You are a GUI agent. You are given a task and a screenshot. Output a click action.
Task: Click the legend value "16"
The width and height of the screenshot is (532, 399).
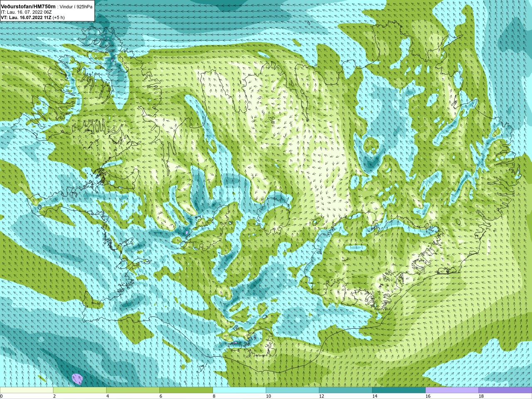point(428,396)
